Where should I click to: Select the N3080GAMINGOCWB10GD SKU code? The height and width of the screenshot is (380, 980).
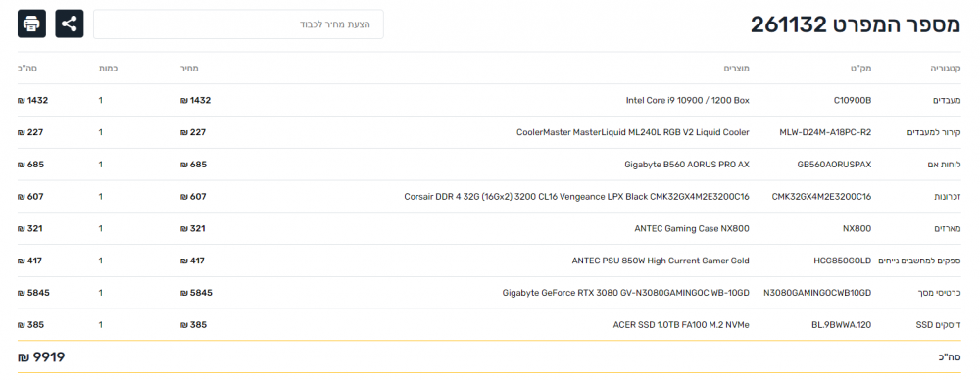coord(817,293)
